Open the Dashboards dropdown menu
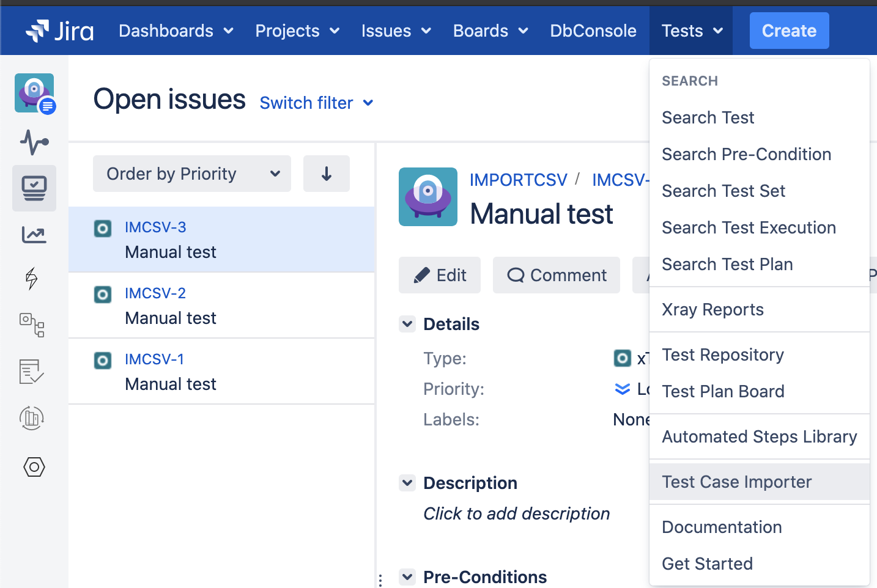877x588 pixels. point(176,31)
